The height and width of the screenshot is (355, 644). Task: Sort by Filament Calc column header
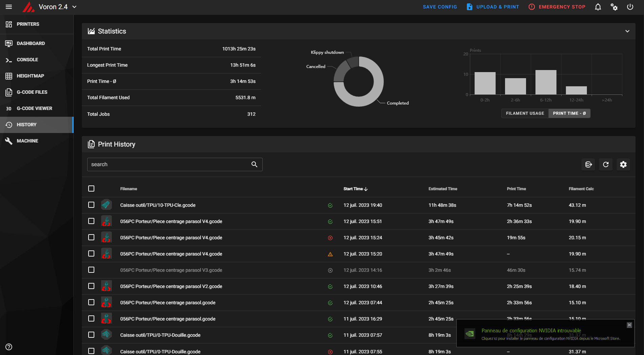(581, 189)
